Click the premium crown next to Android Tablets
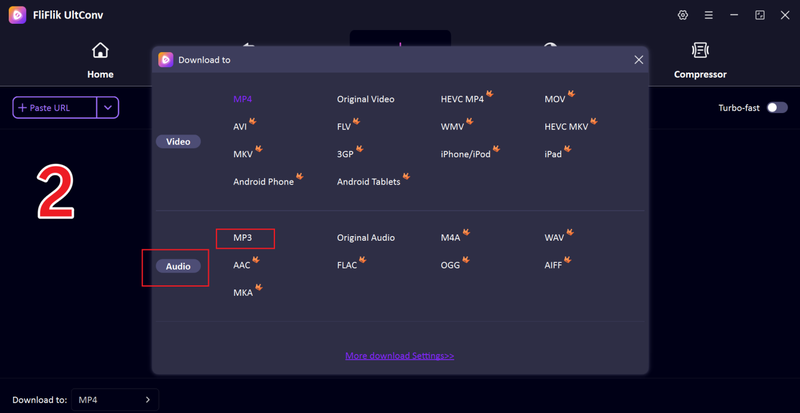Screen dimensions: 800x413 coord(406,177)
